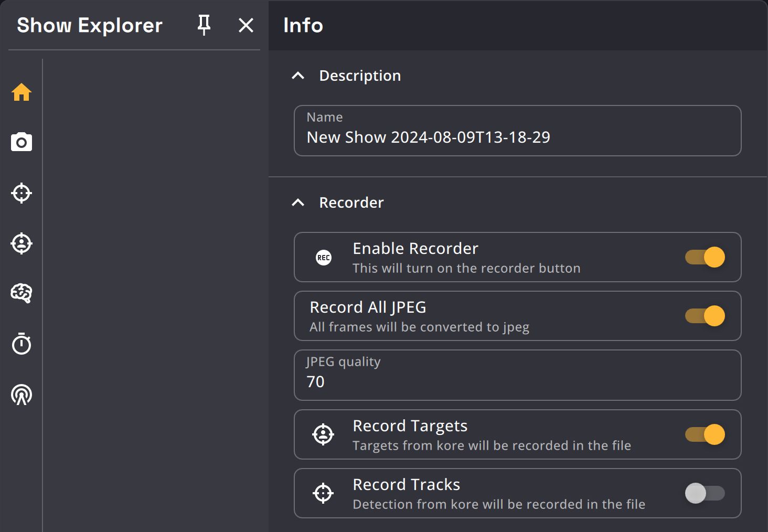This screenshot has height=532, width=768.
Task: Enable the Record Tracks toggle
Action: point(705,493)
